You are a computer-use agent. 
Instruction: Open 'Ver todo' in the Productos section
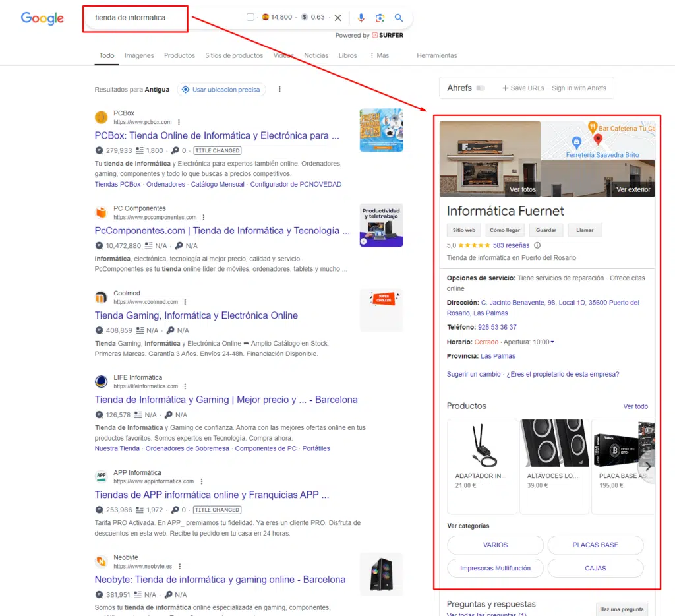pyautogui.click(x=635, y=407)
